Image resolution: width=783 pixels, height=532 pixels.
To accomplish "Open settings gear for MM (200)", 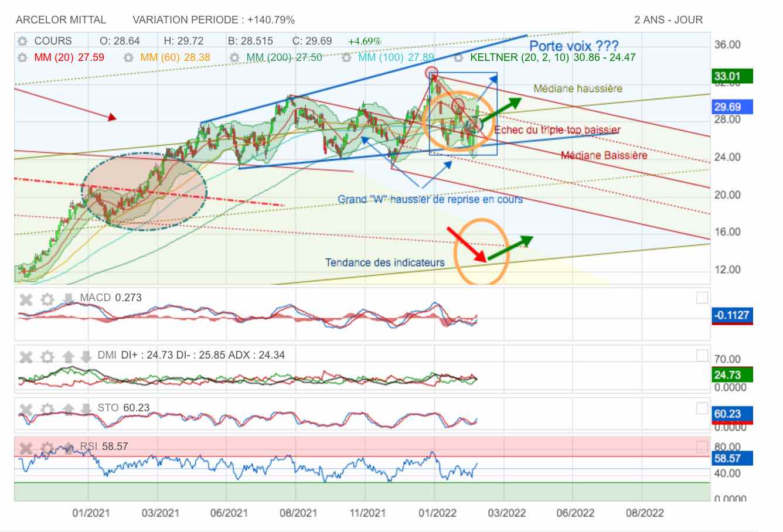I will (234, 57).
